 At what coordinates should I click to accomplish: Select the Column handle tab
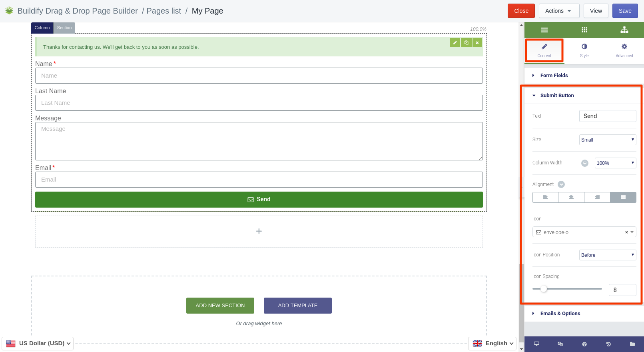[42, 28]
